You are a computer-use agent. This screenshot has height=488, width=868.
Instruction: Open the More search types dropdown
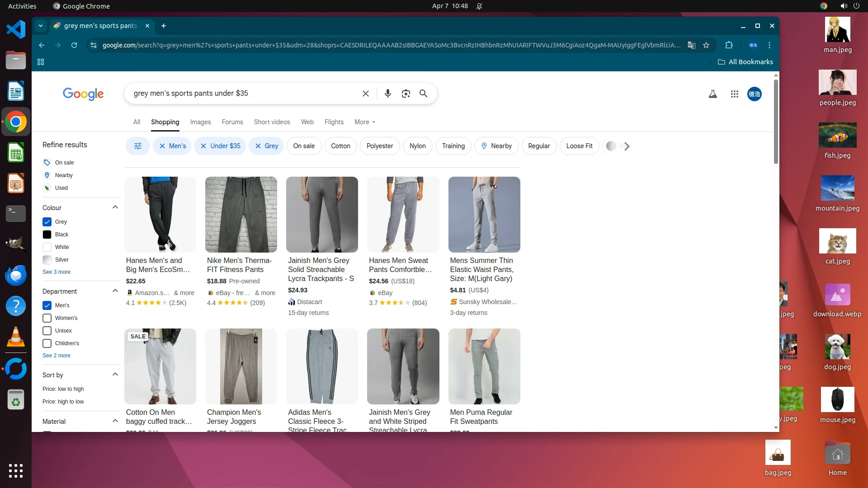364,122
